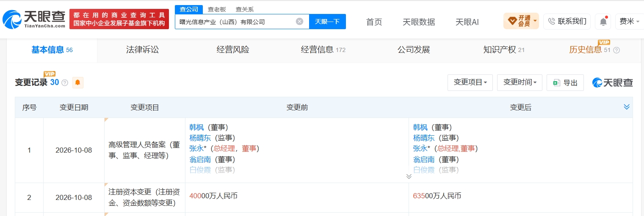Select the 知识产权 21 tab
The image size is (644, 216).
click(x=504, y=50)
